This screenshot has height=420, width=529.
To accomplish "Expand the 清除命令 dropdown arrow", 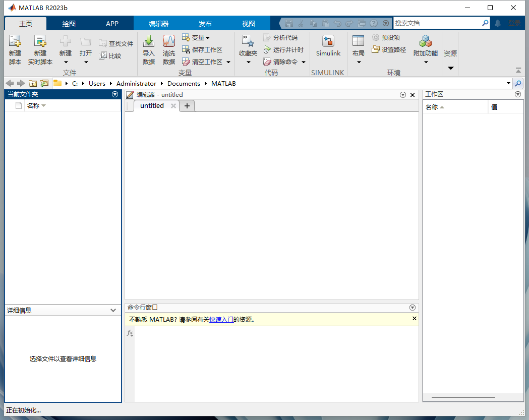I will tap(304, 62).
